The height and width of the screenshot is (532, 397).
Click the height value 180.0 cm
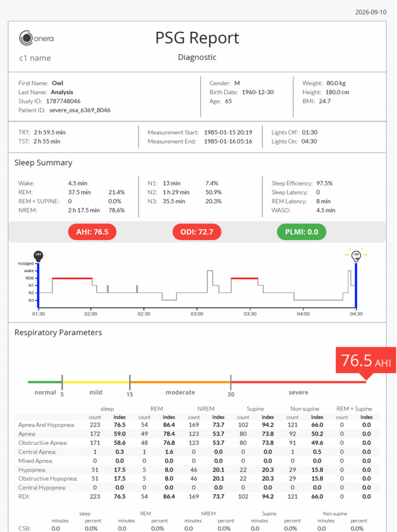click(337, 92)
